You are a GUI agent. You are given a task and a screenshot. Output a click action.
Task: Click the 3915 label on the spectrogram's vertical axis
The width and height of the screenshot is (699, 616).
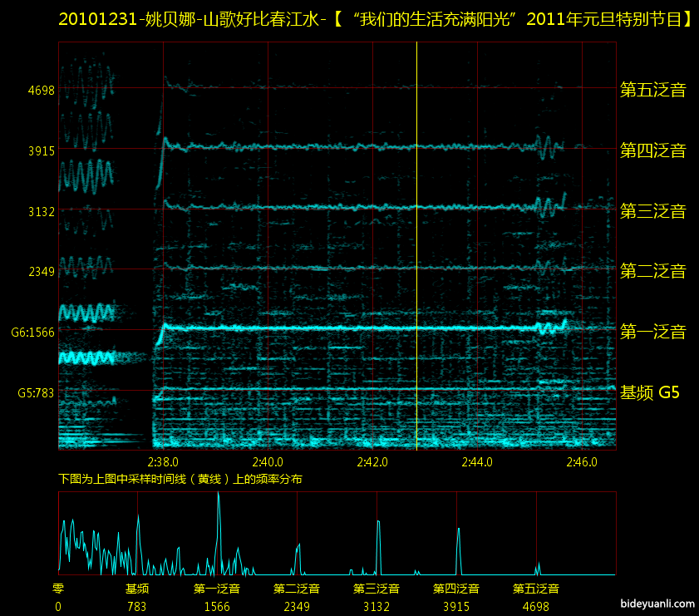(41, 150)
